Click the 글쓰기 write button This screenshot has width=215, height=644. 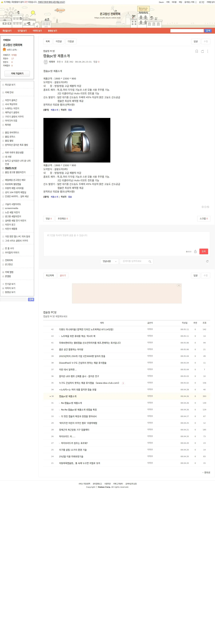click(x=63, y=276)
